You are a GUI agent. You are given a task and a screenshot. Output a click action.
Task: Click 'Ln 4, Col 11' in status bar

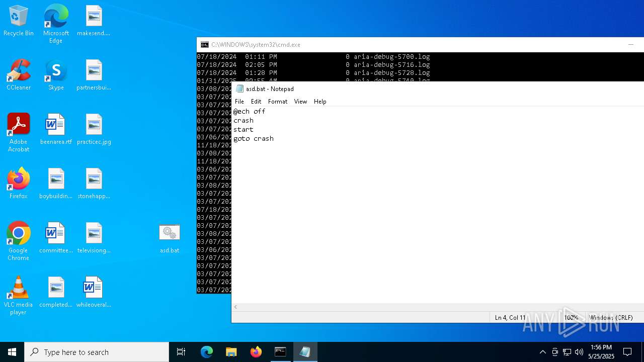(510, 318)
